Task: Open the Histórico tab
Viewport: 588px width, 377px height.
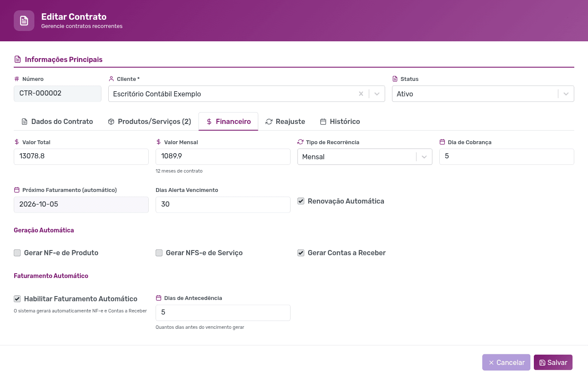Action: click(x=340, y=121)
